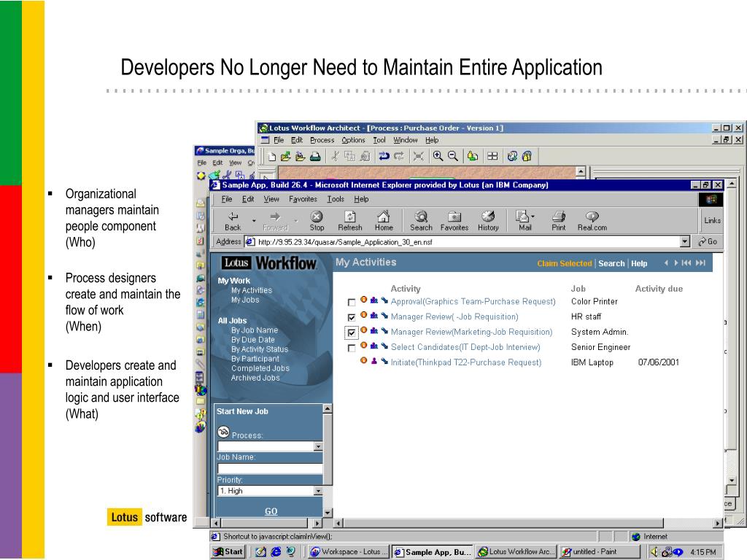Image resolution: width=747 pixels, height=560 pixels.
Task: Click the GO link in Start New Job
Action: (271, 511)
